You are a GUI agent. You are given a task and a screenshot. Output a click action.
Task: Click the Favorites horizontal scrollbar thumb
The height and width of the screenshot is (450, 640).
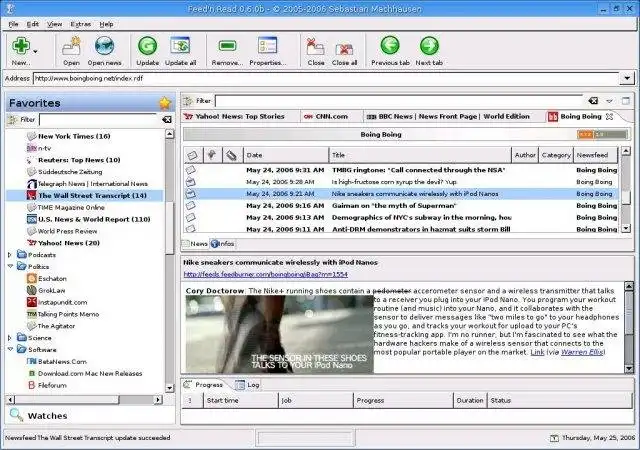click(x=67, y=400)
